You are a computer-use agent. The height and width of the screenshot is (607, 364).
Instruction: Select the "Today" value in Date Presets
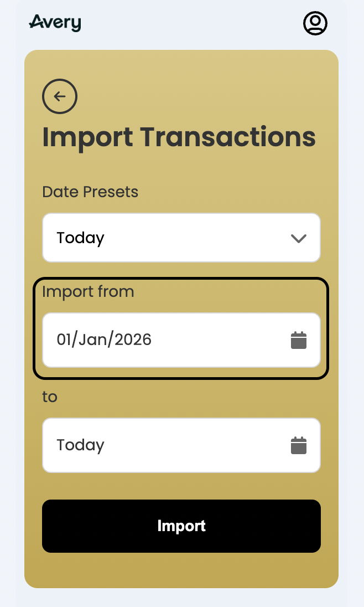[x=81, y=238]
